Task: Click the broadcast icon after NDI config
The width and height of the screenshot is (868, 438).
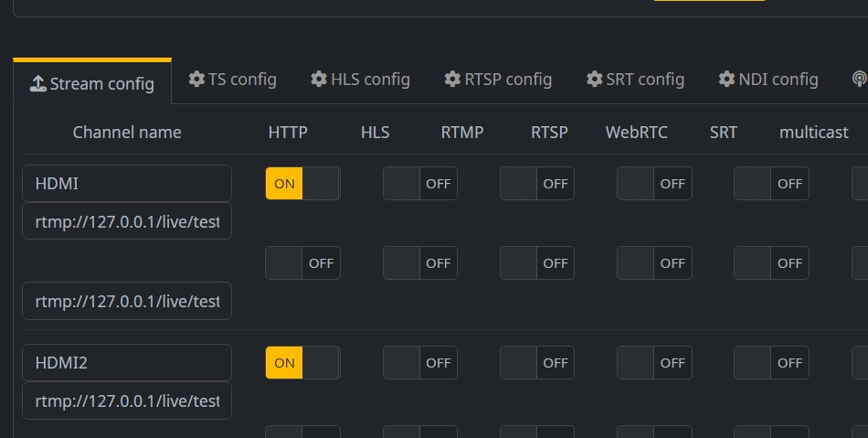Action: pos(859,80)
